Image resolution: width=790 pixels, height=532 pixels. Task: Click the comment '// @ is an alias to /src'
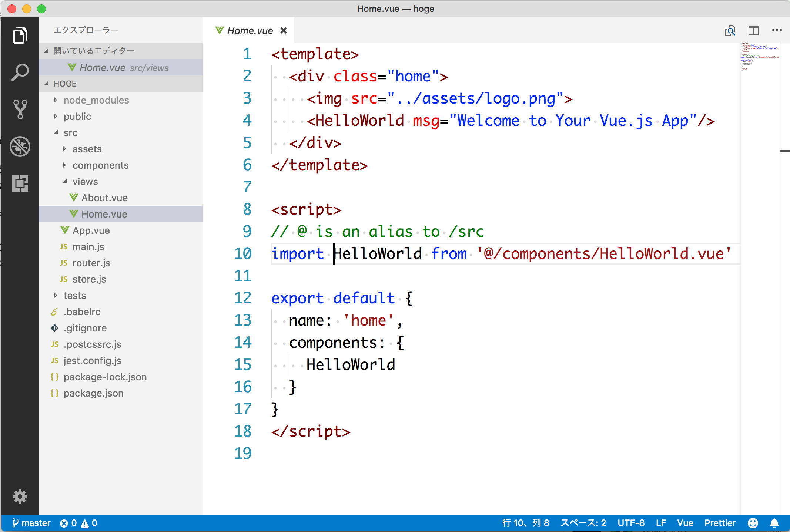coord(378,232)
